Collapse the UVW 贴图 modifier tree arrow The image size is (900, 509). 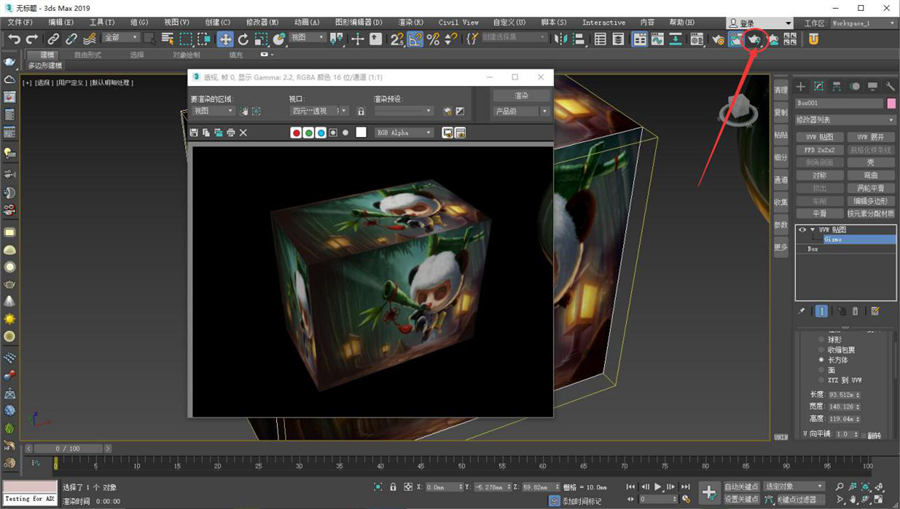point(812,230)
